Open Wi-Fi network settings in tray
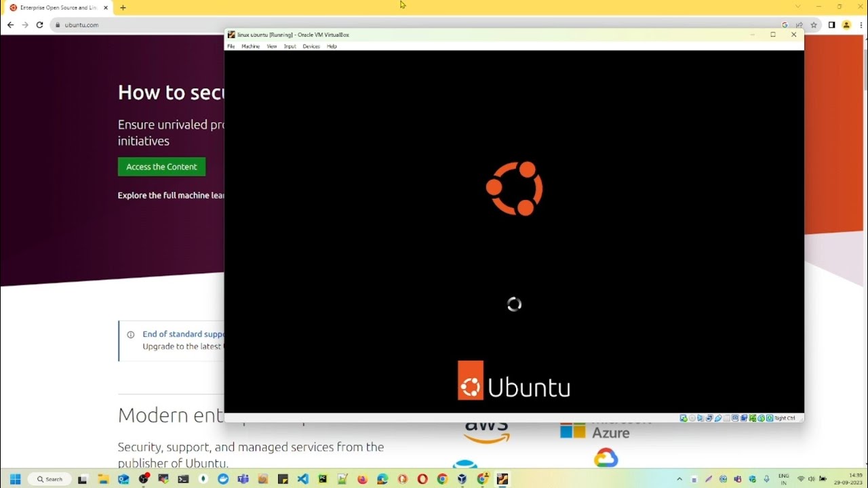The width and height of the screenshot is (868, 488). [x=801, y=479]
